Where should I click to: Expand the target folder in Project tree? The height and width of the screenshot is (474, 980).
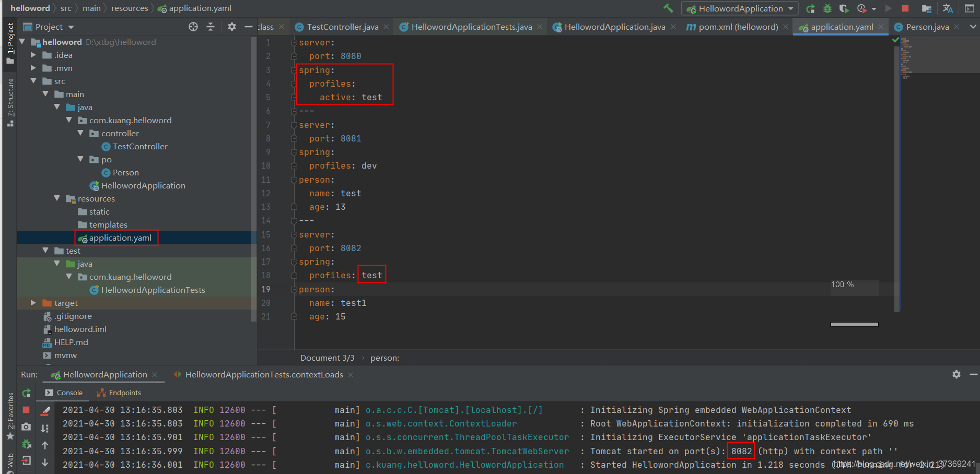pos(33,303)
